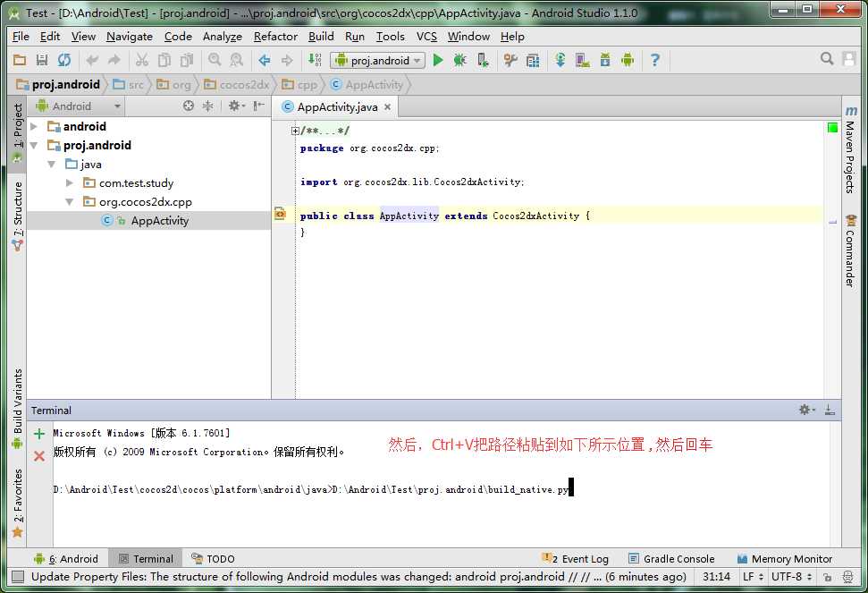Open the Navigate menu
This screenshot has width=868, height=593.
coord(130,37)
